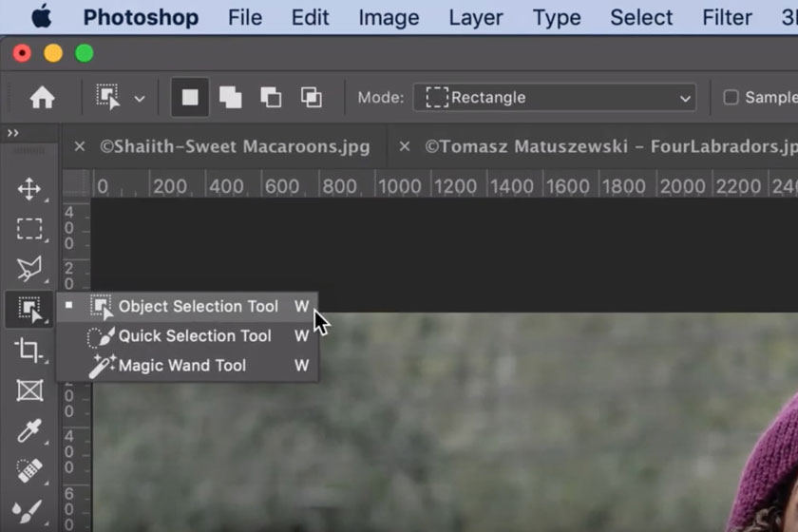Screen dimensions: 798x532
Task: Select the Brush tool
Action: pyautogui.click(x=28, y=511)
